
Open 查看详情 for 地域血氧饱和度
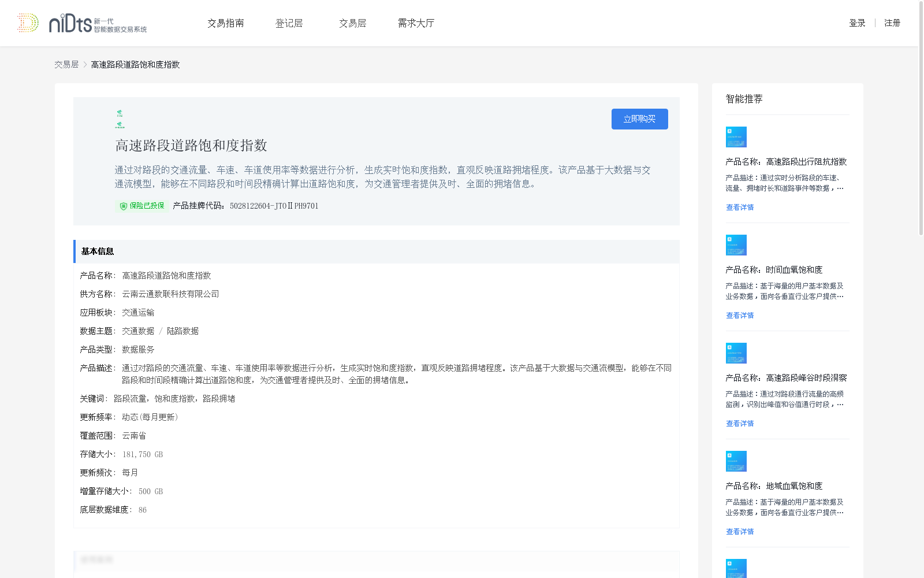point(740,532)
